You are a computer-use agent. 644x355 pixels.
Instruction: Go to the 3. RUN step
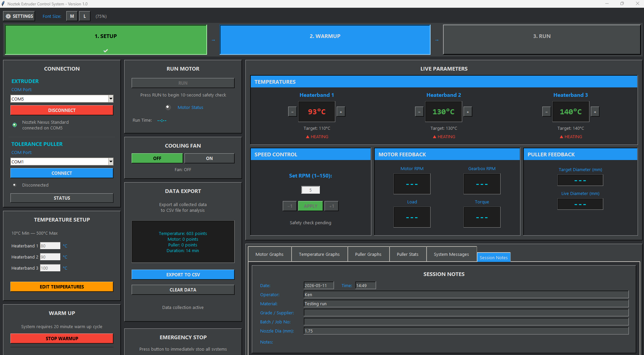(x=542, y=40)
